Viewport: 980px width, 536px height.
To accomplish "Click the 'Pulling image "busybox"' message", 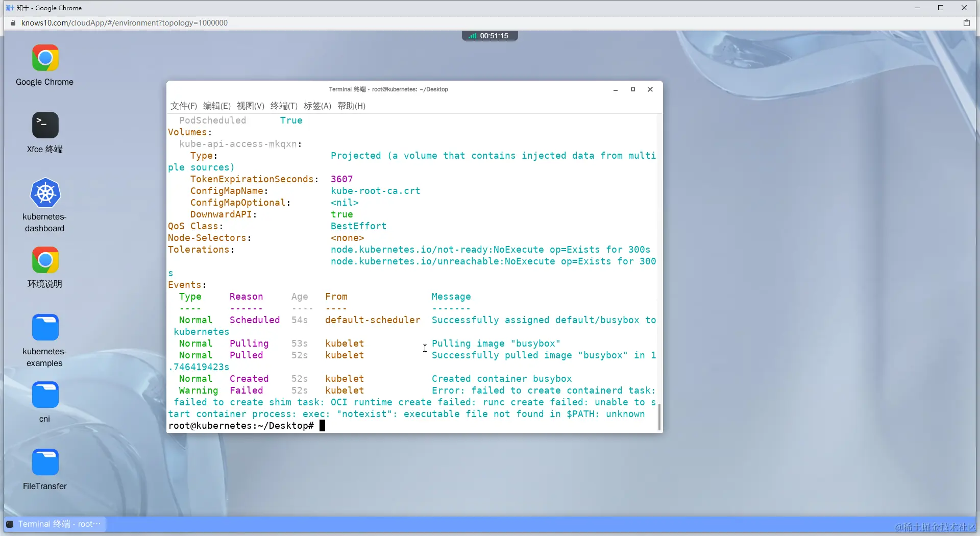I will pyautogui.click(x=496, y=344).
